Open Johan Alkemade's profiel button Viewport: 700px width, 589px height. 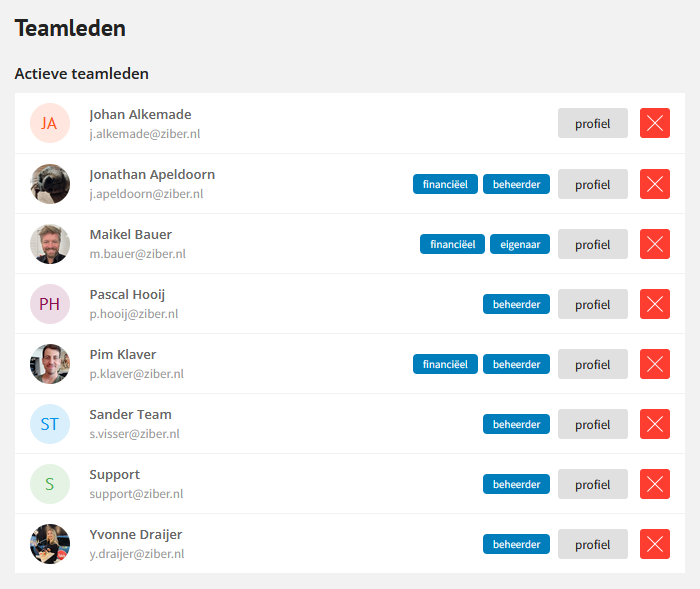(x=592, y=123)
